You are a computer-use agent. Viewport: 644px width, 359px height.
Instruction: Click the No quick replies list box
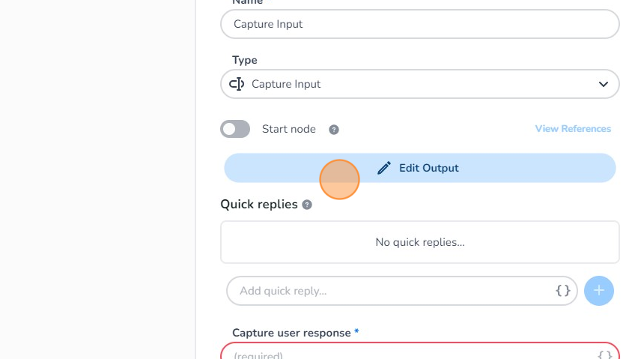tap(419, 242)
